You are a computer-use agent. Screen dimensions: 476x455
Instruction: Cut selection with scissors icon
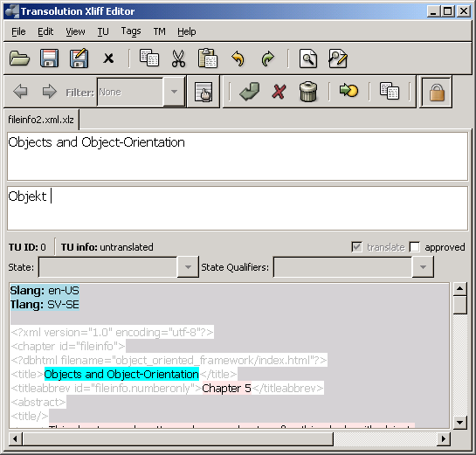pyautogui.click(x=178, y=59)
